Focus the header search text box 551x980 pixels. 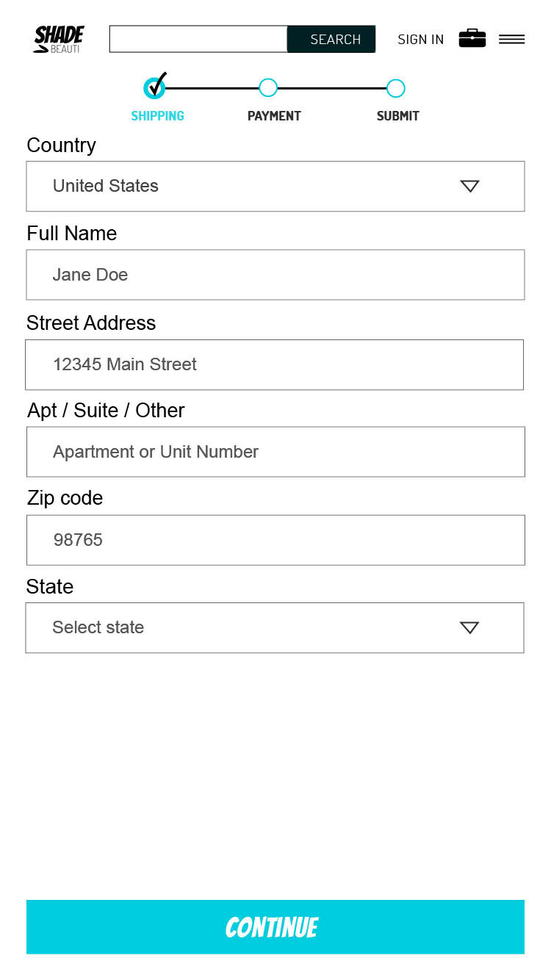point(198,39)
